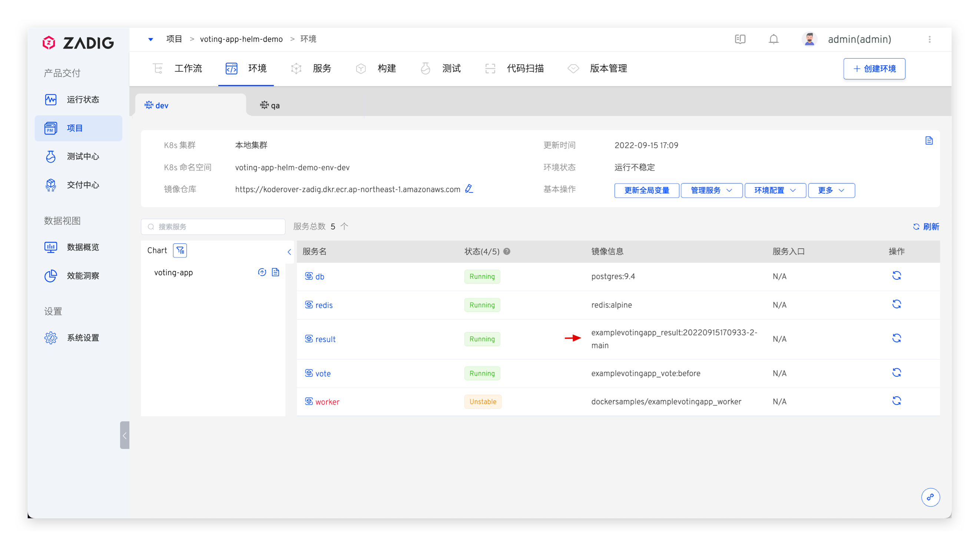Image resolution: width=980 pixels, height=546 pixels.
Task: Open the documentation book icon in header
Action: tap(740, 39)
